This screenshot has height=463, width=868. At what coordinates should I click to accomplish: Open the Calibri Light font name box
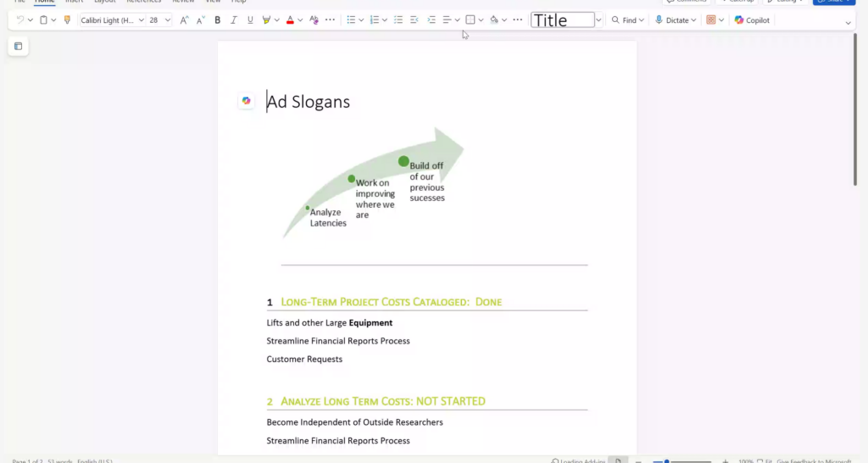click(113, 20)
